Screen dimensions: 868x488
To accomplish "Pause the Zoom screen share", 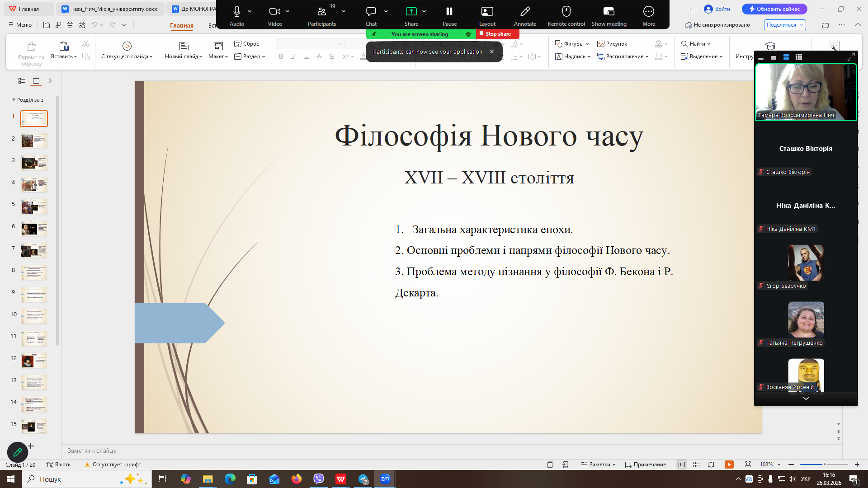I will click(449, 12).
